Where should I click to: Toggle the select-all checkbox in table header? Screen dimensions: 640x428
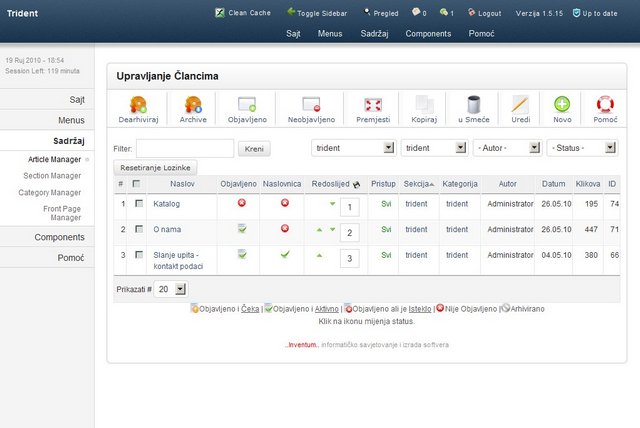(137, 185)
